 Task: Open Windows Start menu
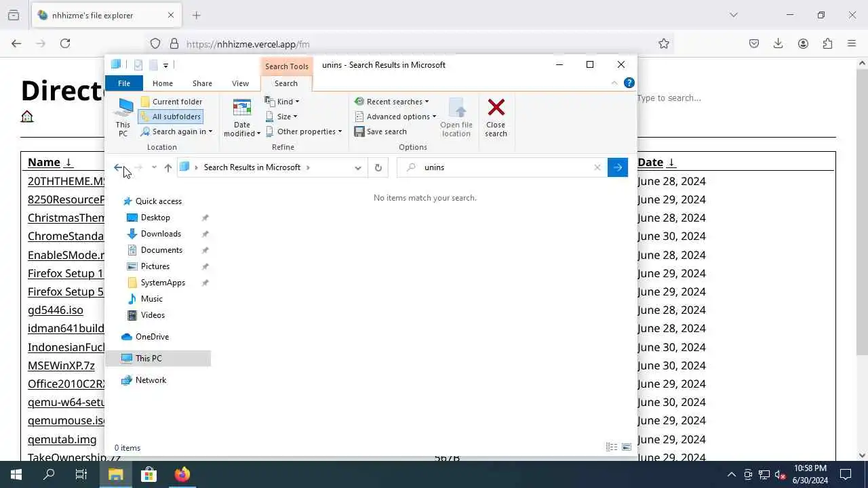tap(16, 474)
